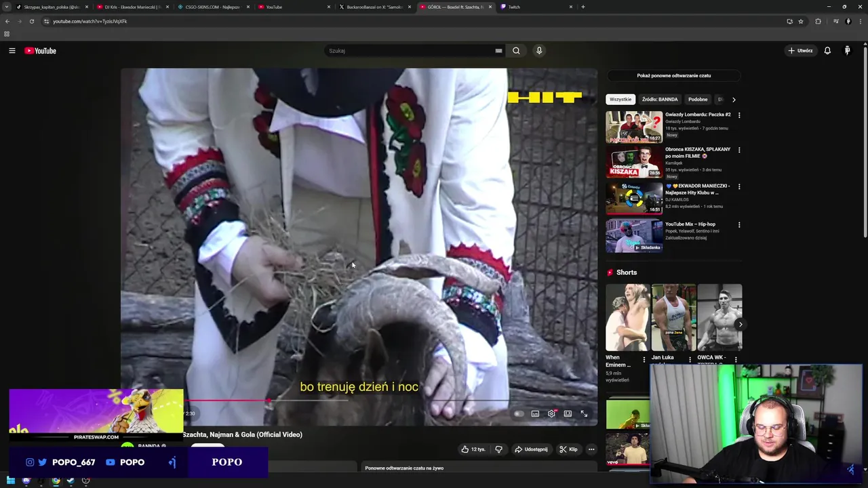Show next Shorts with the arrow
This screenshot has width=868, height=488.
point(740,325)
